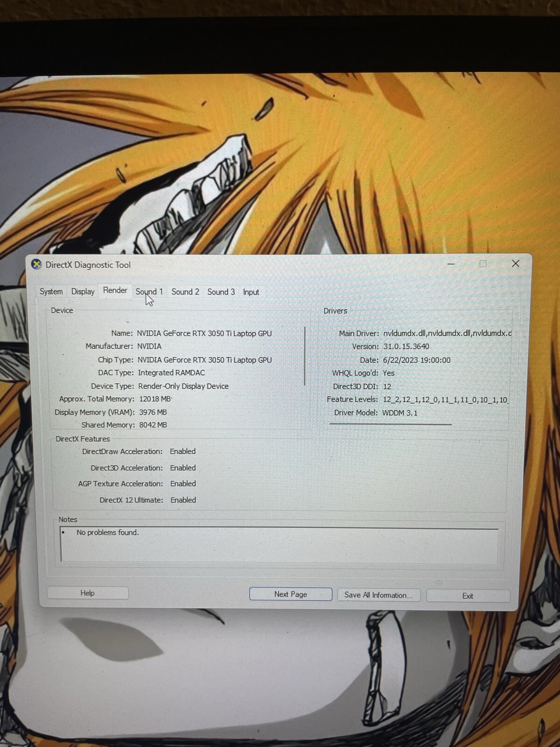This screenshot has width=560, height=747.
Task: Click the 'Device' group label
Action: 62,310
